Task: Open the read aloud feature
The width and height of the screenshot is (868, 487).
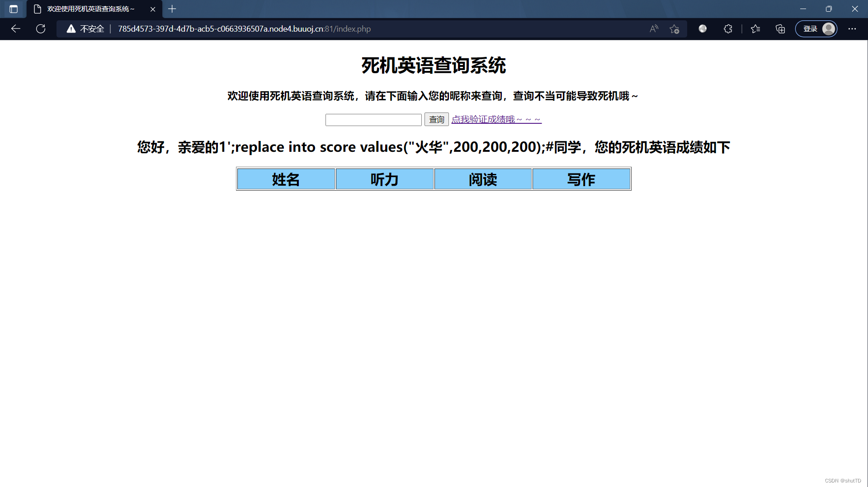Action: (x=654, y=28)
